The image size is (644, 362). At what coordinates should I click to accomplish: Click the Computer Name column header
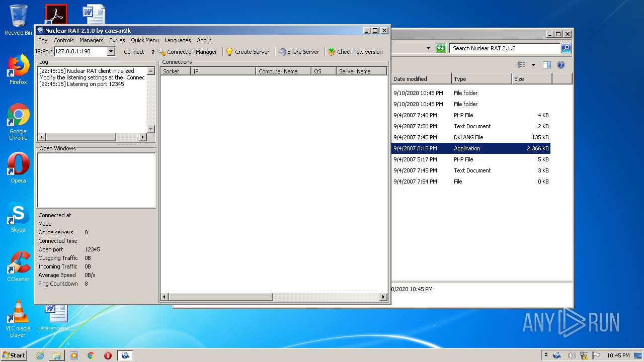(x=283, y=71)
